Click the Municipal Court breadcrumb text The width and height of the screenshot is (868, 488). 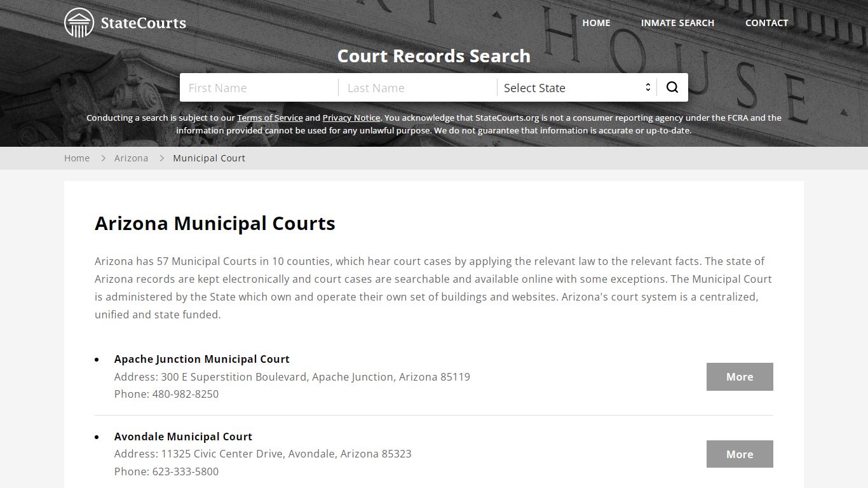click(x=209, y=158)
